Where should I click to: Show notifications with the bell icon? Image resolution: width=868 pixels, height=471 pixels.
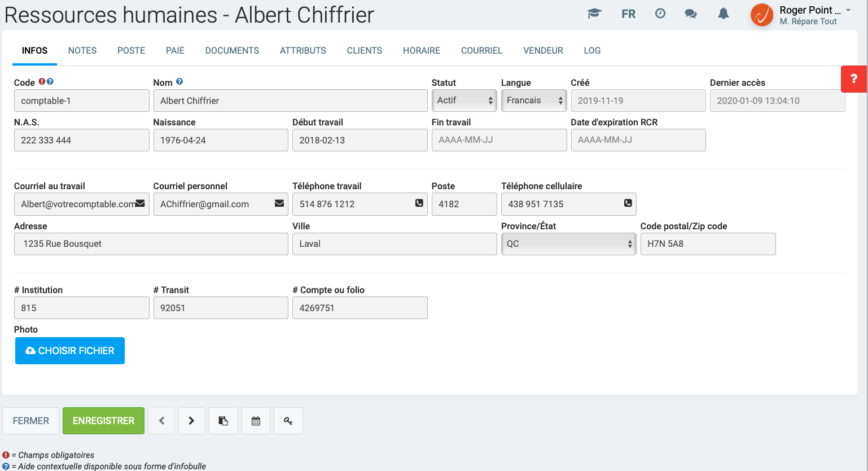point(723,14)
